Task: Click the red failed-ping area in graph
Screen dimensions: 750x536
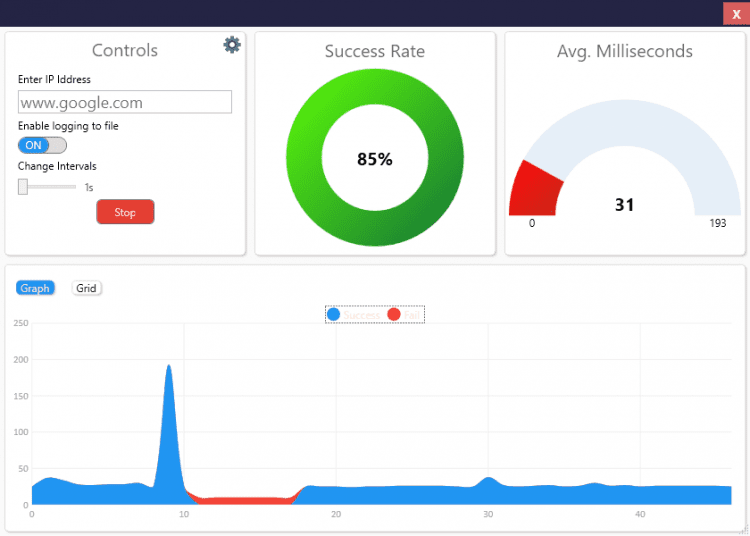Action: (x=242, y=501)
